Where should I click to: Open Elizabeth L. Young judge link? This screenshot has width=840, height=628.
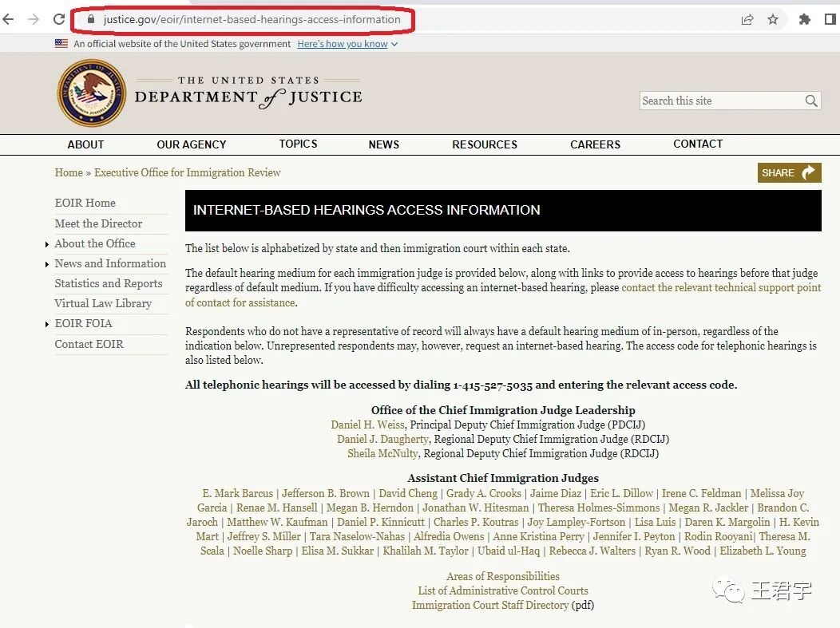click(x=763, y=551)
